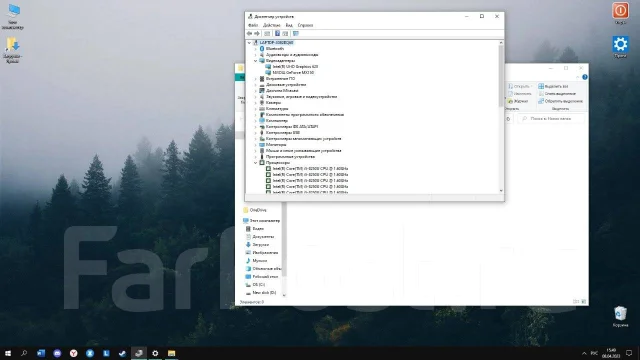Open the blue Help toolbar icon in Device Manager

tap(277, 33)
